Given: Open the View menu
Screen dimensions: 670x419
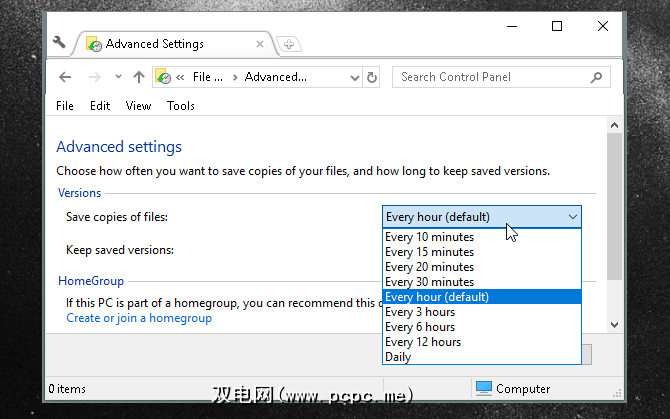Looking at the screenshot, I should pos(138,106).
